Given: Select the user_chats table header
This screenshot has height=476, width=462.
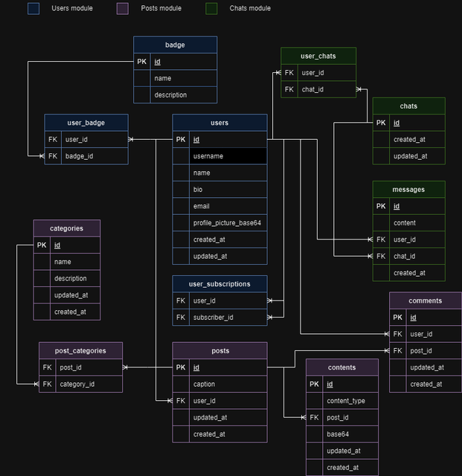Looking at the screenshot, I should 318,56.
